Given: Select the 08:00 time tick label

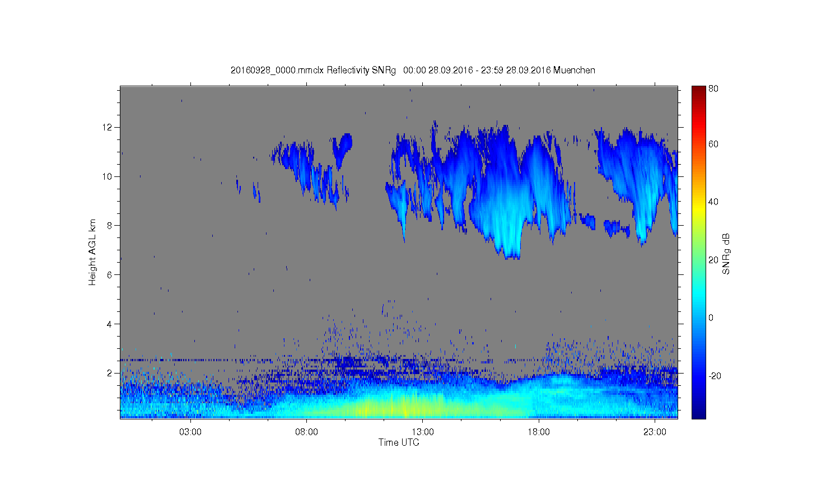Looking at the screenshot, I should coord(306,432).
